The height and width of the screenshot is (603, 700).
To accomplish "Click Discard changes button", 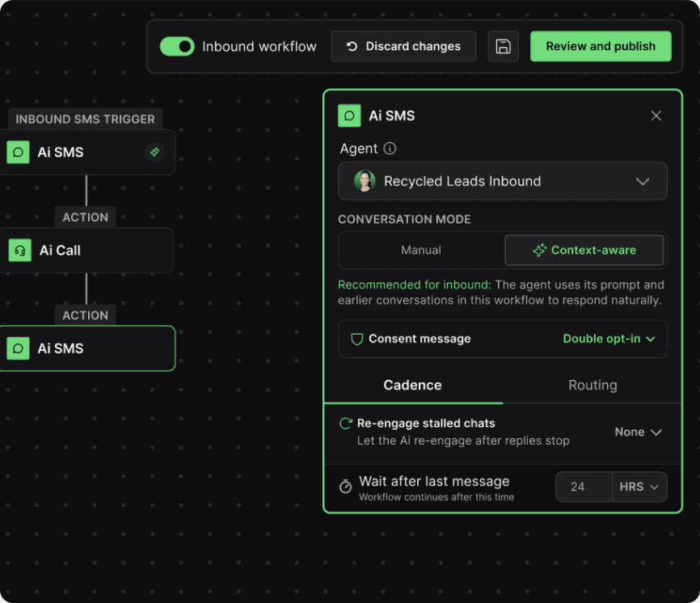I will 403,46.
